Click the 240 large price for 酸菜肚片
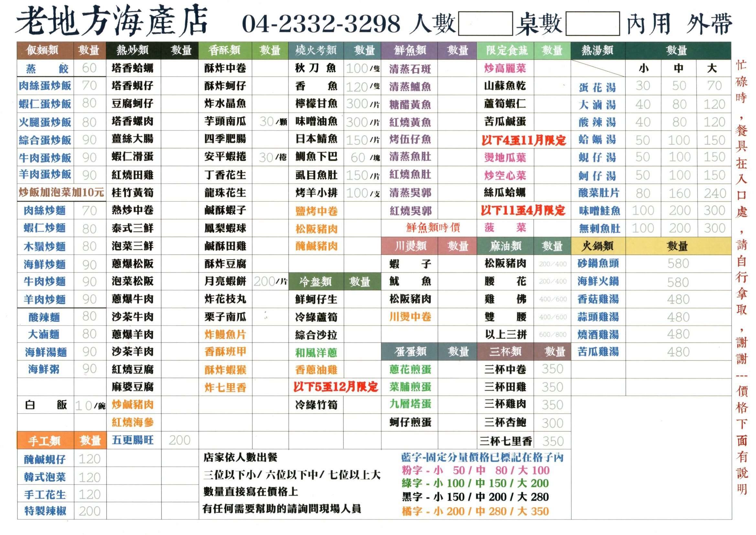The width and height of the screenshot is (756, 535). pyautogui.click(x=715, y=193)
